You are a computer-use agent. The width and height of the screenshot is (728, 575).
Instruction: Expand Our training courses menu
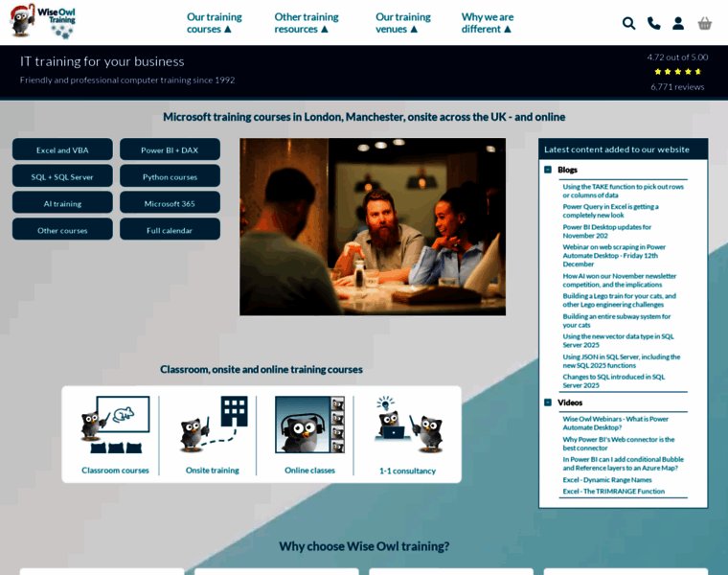(x=214, y=23)
